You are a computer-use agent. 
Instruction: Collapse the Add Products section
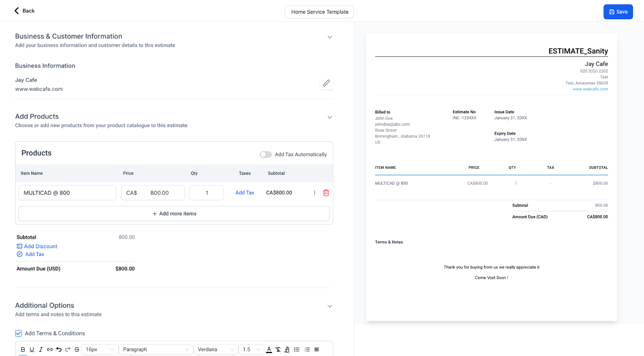[x=330, y=117]
